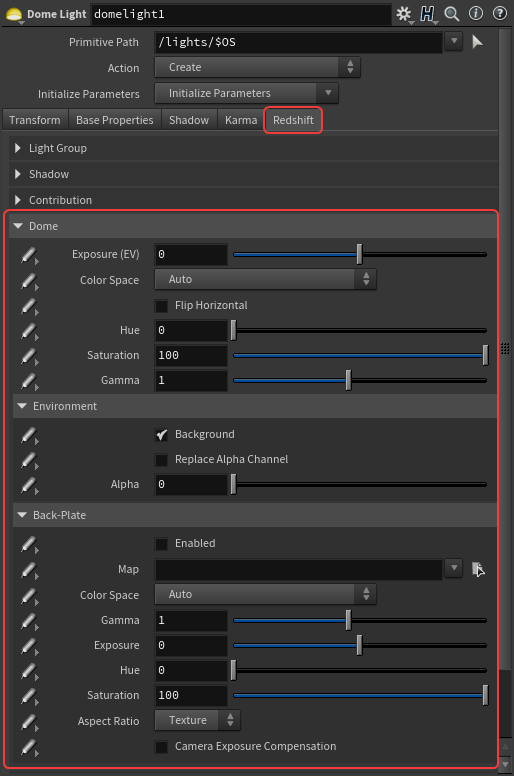514x776 pixels.
Task: Click the Initialize Parameters button
Action: [x=246, y=93]
